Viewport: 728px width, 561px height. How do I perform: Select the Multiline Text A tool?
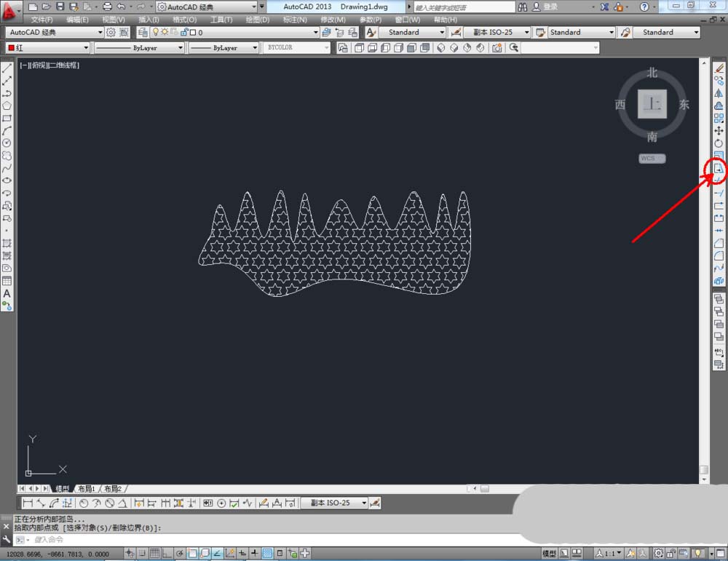(7, 293)
